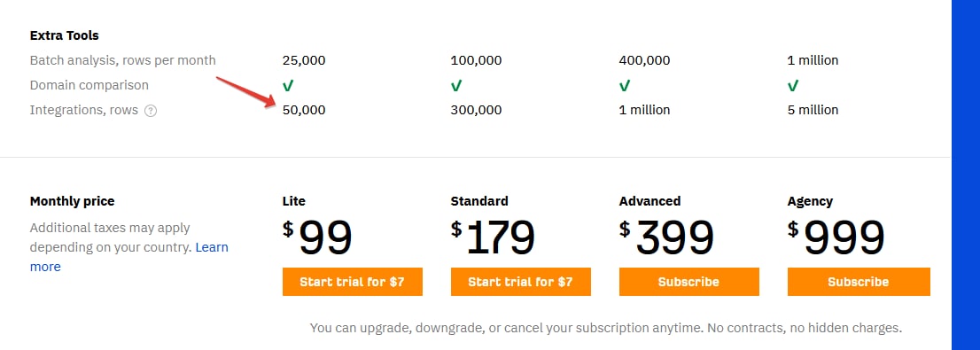Screen dimensions: 980x350
Task: Subscribe to the Advanced plan
Action: 689,282
